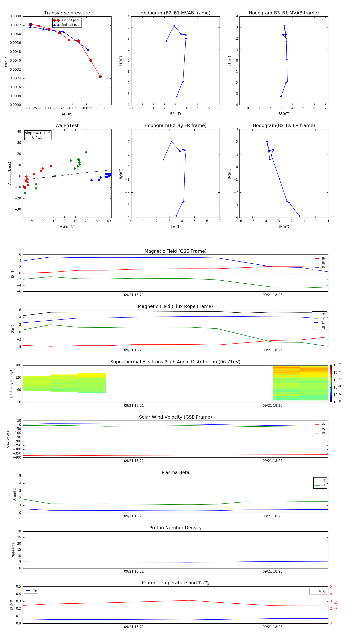Viewport: 351px width, 644px height.
Task: Click the 'Te/Tp' legend box in temperature plot
Action: pos(318,591)
